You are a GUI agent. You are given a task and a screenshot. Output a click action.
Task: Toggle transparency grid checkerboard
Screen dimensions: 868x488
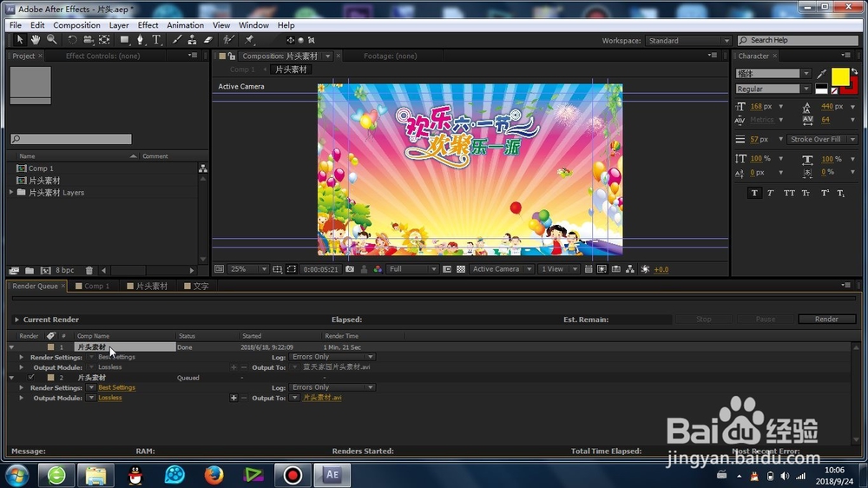point(461,269)
